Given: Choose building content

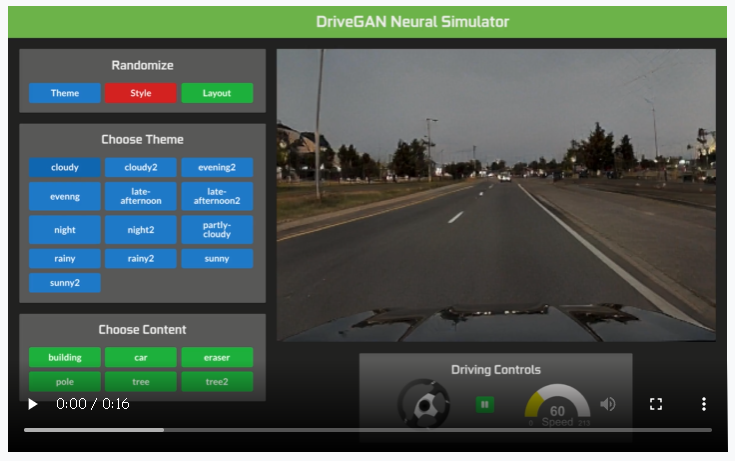Looking at the screenshot, I should tap(65, 357).
